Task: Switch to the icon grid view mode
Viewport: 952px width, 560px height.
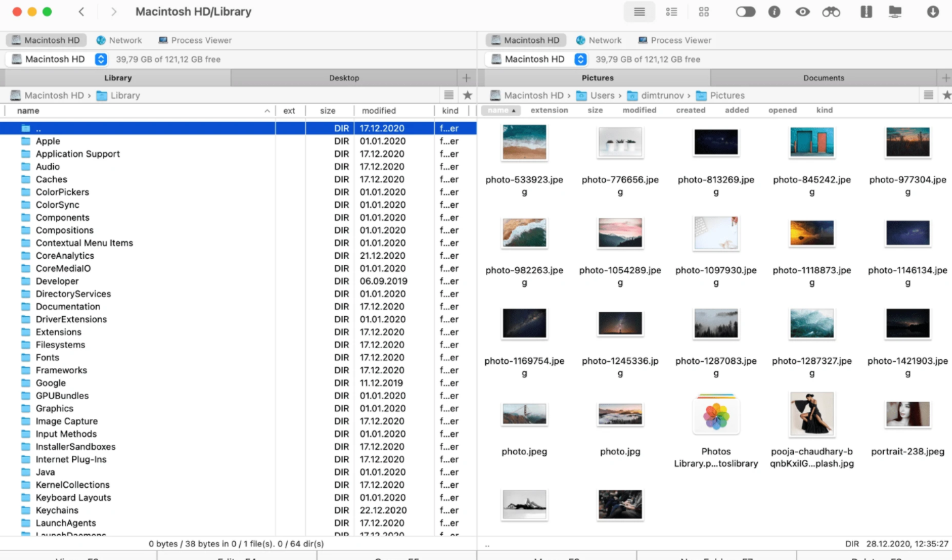Action: pos(704,12)
